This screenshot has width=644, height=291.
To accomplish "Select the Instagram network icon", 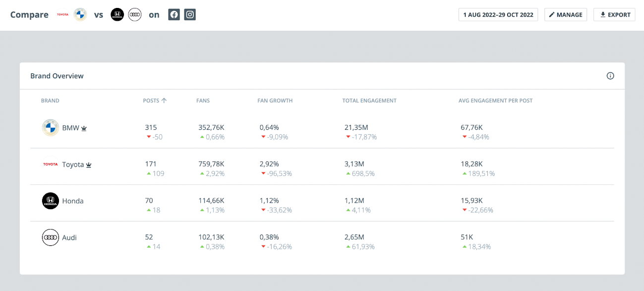I will pyautogui.click(x=190, y=14).
